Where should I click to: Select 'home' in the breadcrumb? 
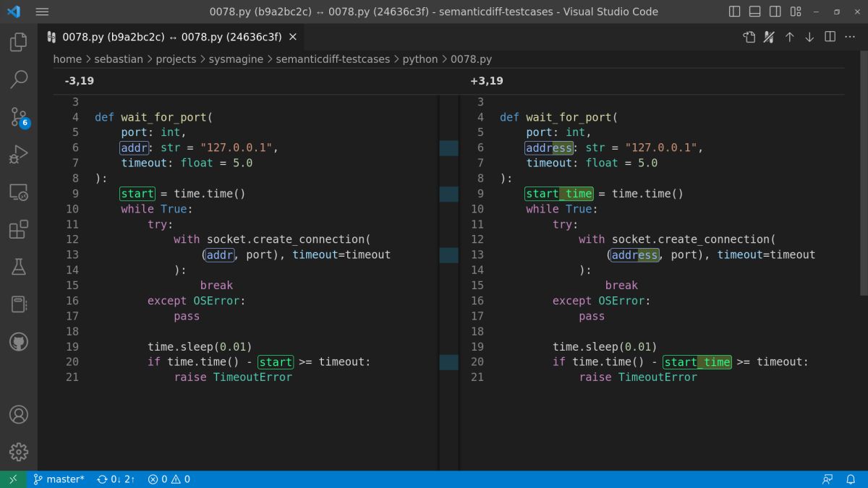pyautogui.click(x=67, y=59)
